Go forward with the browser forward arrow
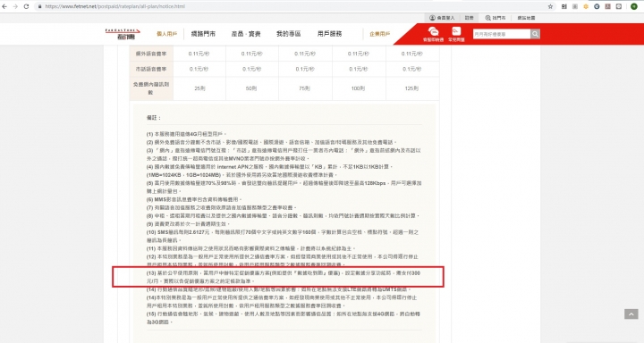This screenshot has width=644, height=343. pyautogui.click(x=15, y=6)
